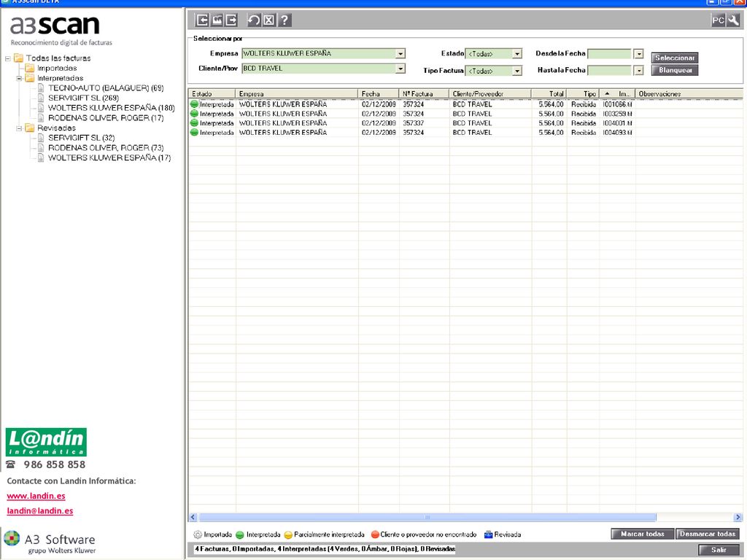This screenshot has height=560, width=747.
Task: Click the Importadas folder icon
Action: pyautogui.click(x=30, y=68)
